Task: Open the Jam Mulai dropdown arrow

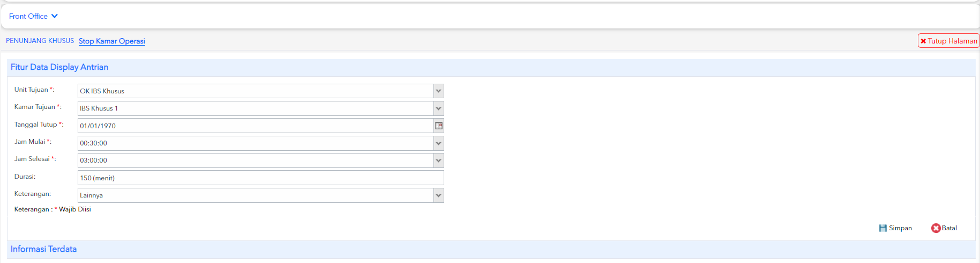Action: click(x=439, y=143)
